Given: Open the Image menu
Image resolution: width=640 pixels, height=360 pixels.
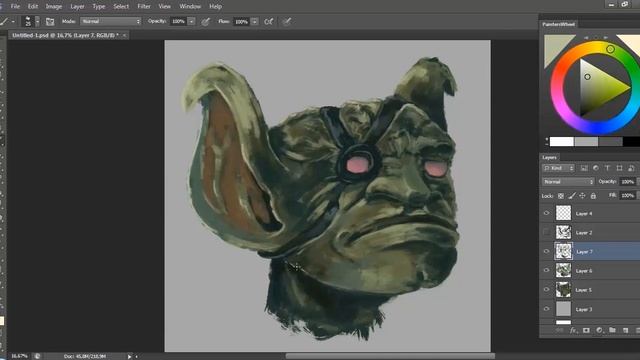Looking at the screenshot, I should [x=54, y=7].
